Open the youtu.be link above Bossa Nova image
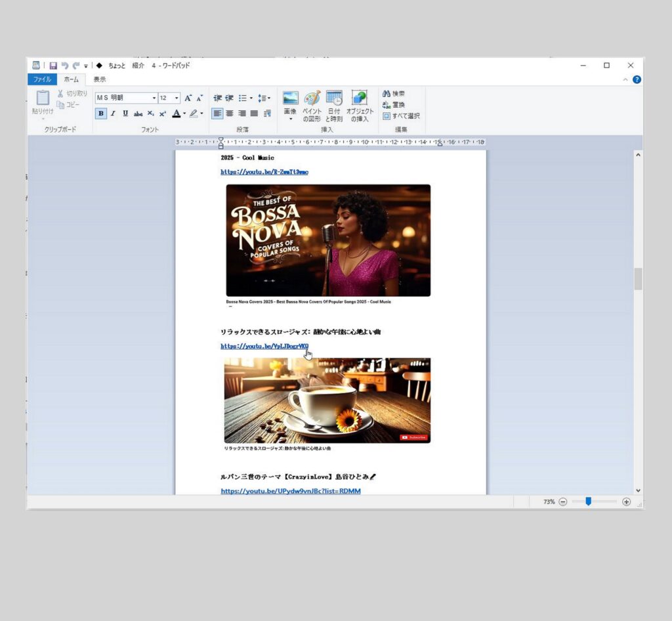 pyautogui.click(x=264, y=172)
